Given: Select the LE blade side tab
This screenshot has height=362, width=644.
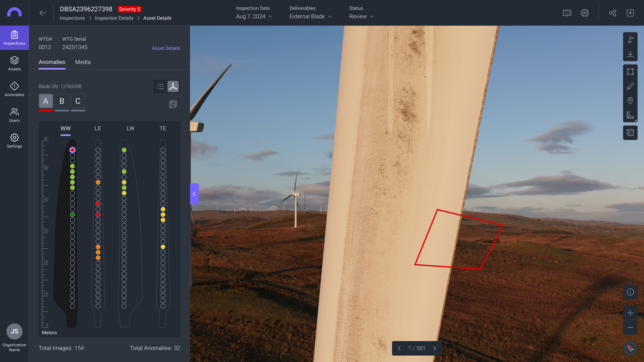Looking at the screenshot, I should point(98,129).
